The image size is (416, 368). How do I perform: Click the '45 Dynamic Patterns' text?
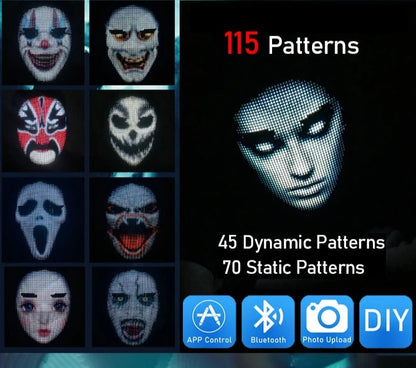(301, 242)
